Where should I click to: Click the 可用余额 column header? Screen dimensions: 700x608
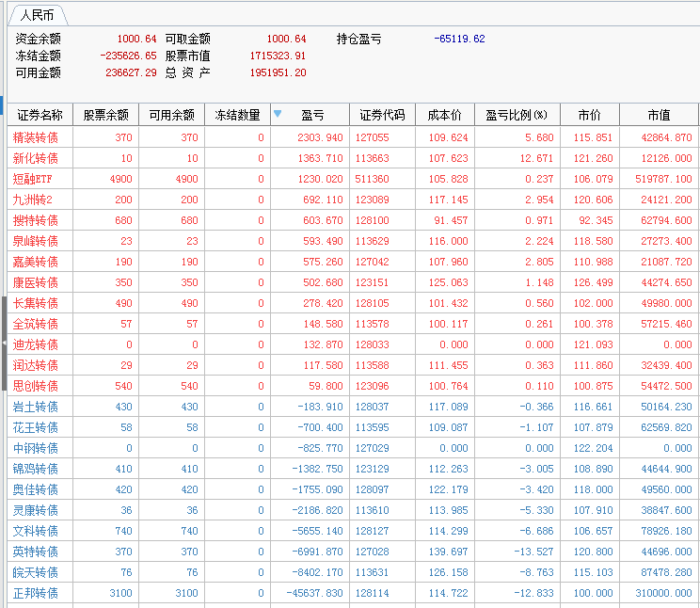point(171,115)
